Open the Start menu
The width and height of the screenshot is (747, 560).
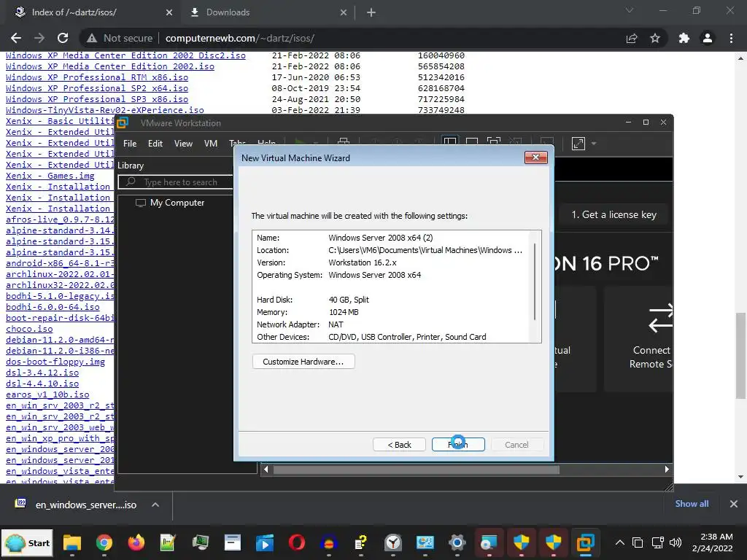click(x=28, y=542)
